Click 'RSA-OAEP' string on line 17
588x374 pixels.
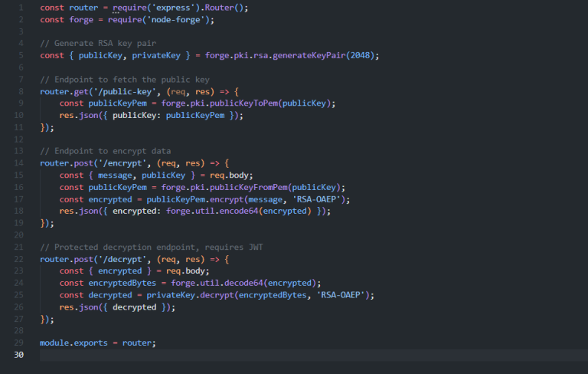[x=316, y=199]
